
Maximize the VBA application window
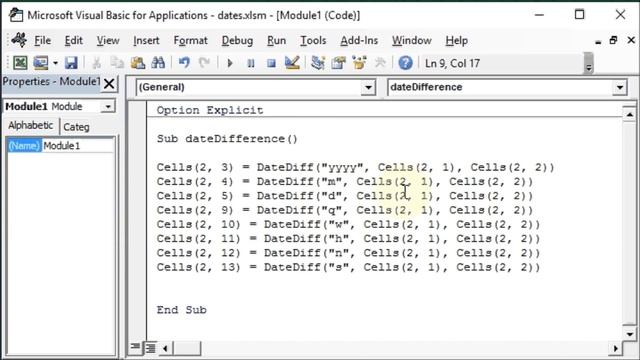click(579, 15)
